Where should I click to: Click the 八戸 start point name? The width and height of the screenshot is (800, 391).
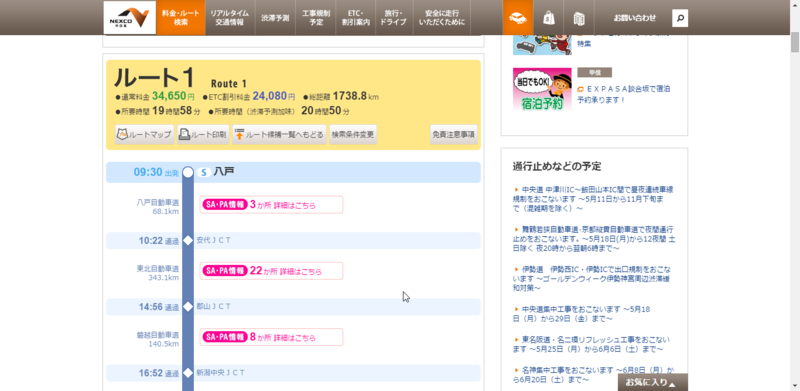[224, 172]
